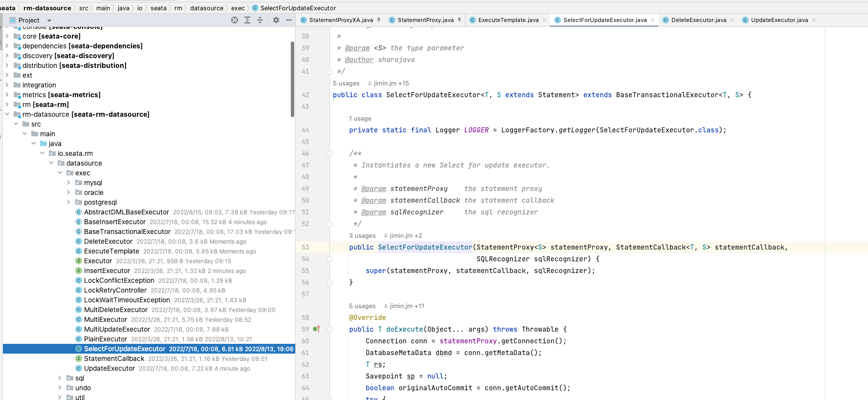Switch to StatementProxy.java tab
Screen dimensions: 868x400
(425, 20)
